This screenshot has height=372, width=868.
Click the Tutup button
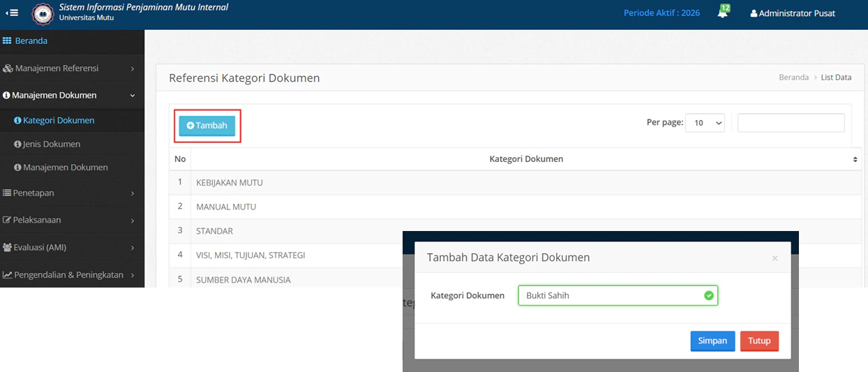pos(759,341)
